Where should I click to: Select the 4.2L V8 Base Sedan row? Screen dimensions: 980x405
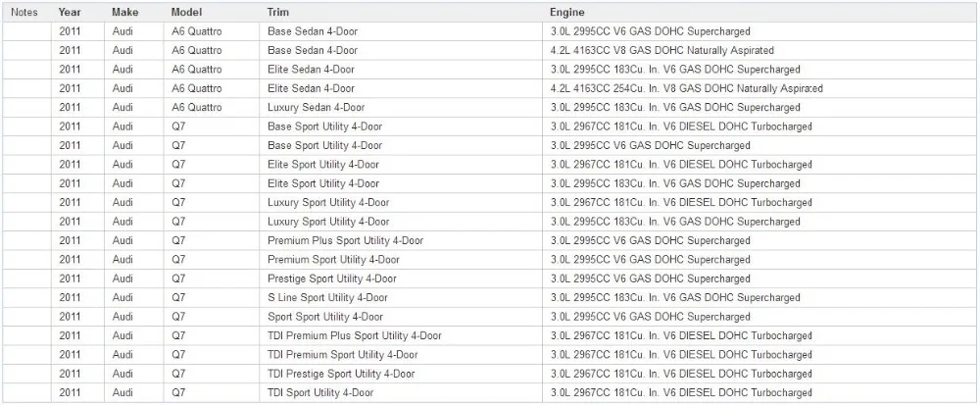point(489,51)
